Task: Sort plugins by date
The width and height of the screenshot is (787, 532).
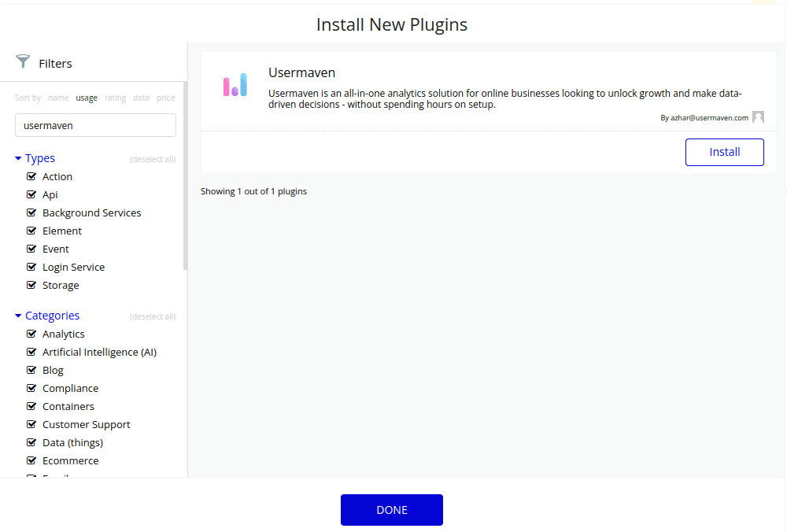Action: coord(141,98)
